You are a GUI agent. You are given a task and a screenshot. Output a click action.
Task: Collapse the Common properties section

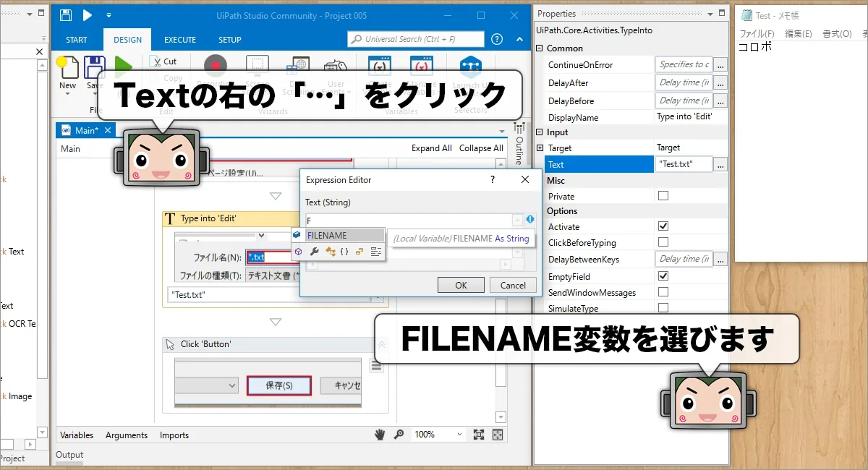coord(540,48)
